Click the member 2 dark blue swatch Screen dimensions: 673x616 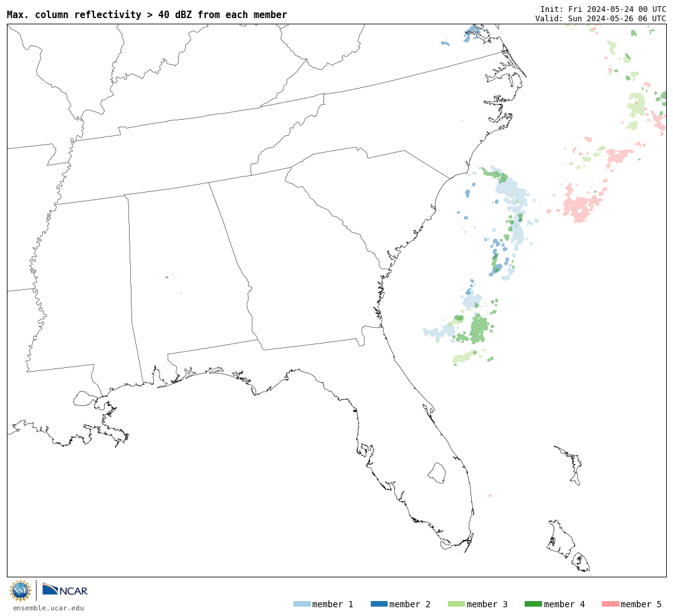[379, 604]
